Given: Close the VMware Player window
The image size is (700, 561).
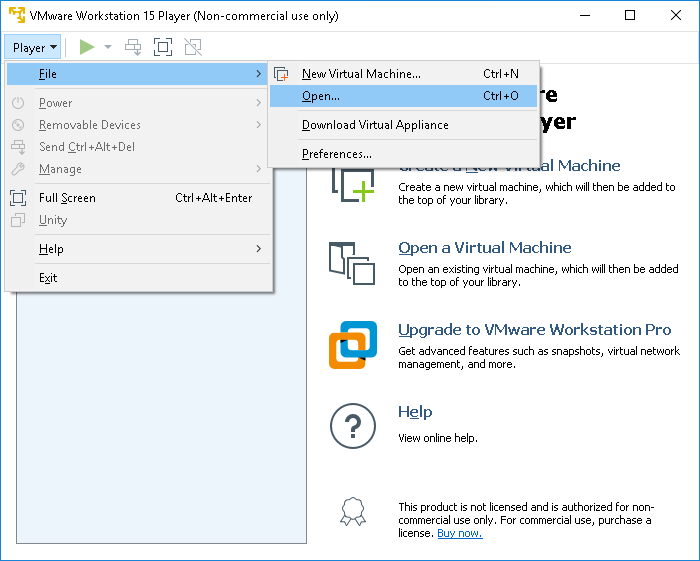Looking at the screenshot, I should coord(676,15).
